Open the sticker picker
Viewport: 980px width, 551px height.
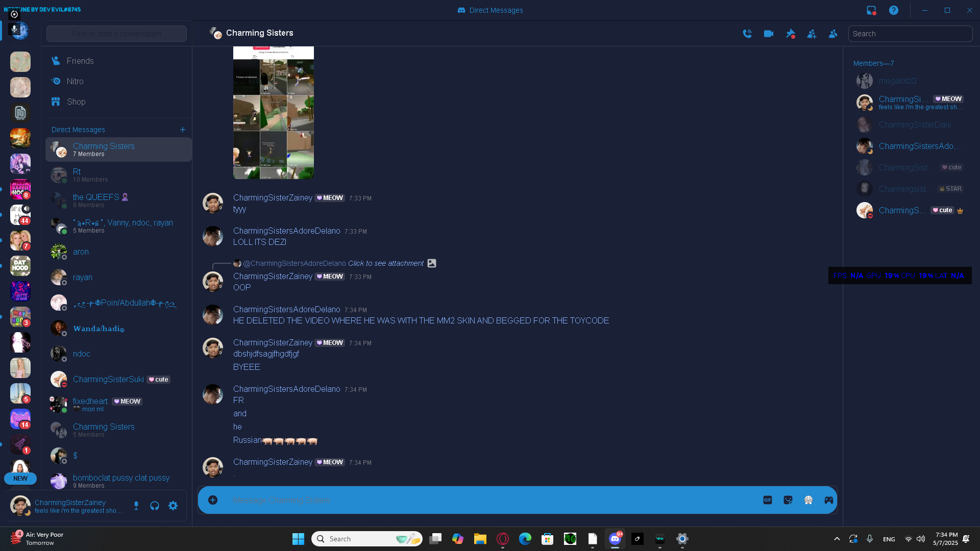pyautogui.click(x=788, y=500)
